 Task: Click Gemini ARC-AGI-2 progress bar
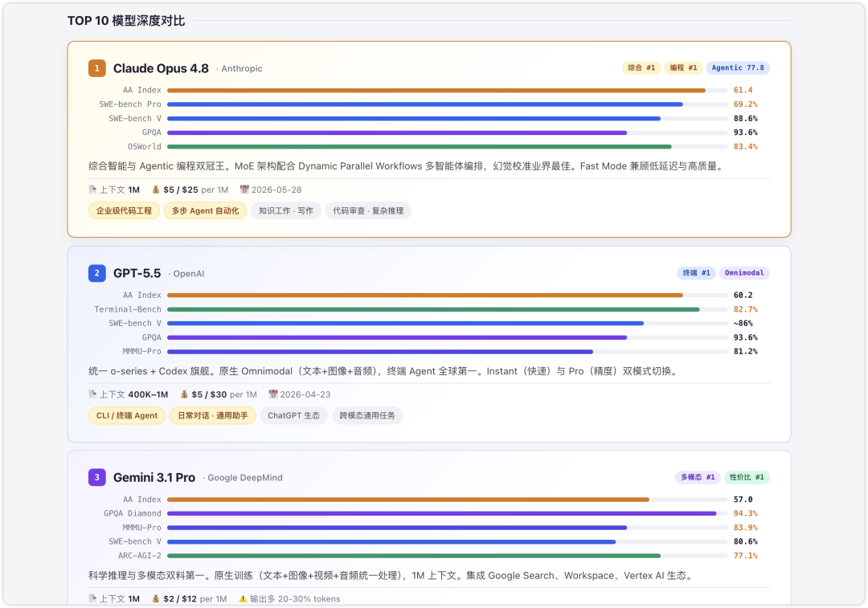448,556
